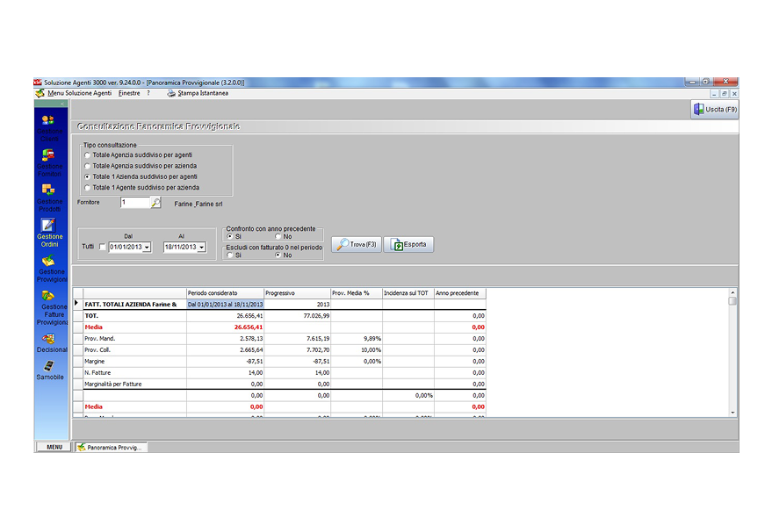The width and height of the screenshot is (772, 532).
Task: Select Totale Agenzia suddiviso per agenti
Action: click(x=87, y=155)
